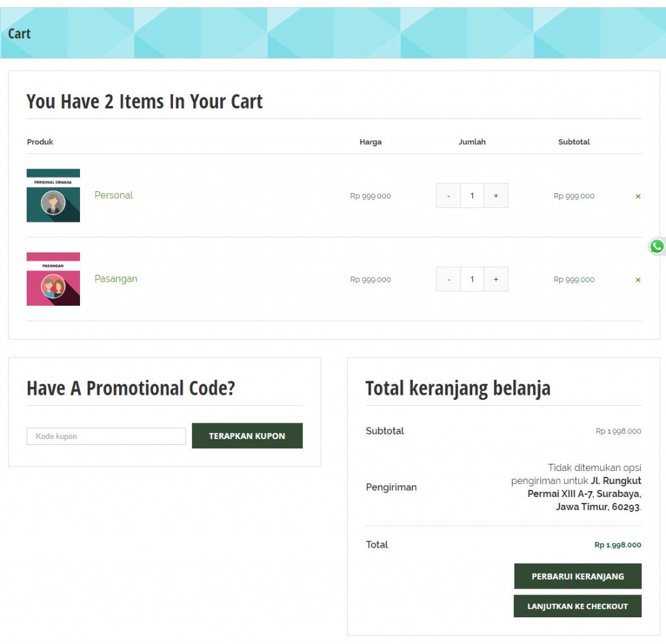Viewport: 666px width, 644px height.
Task: Click the Kode kupon input field
Action: coord(106,436)
